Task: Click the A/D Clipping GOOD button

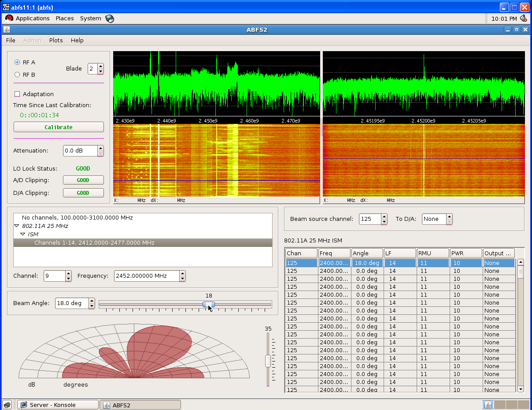Action: [83, 180]
